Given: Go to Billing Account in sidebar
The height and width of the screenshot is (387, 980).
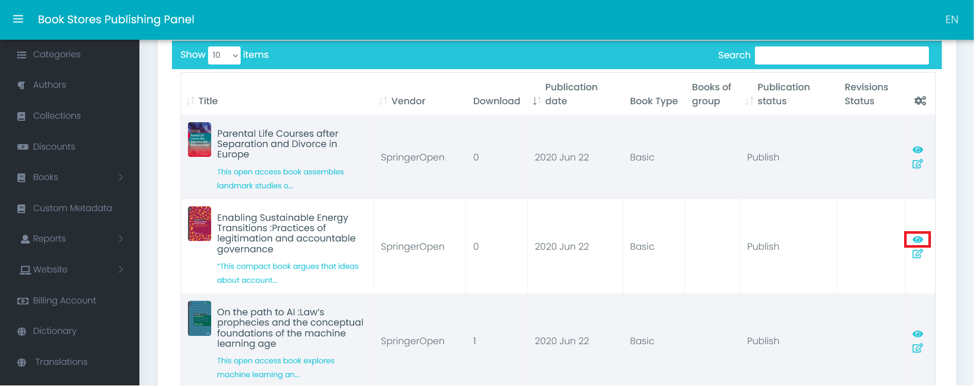Looking at the screenshot, I should coord(64,301).
